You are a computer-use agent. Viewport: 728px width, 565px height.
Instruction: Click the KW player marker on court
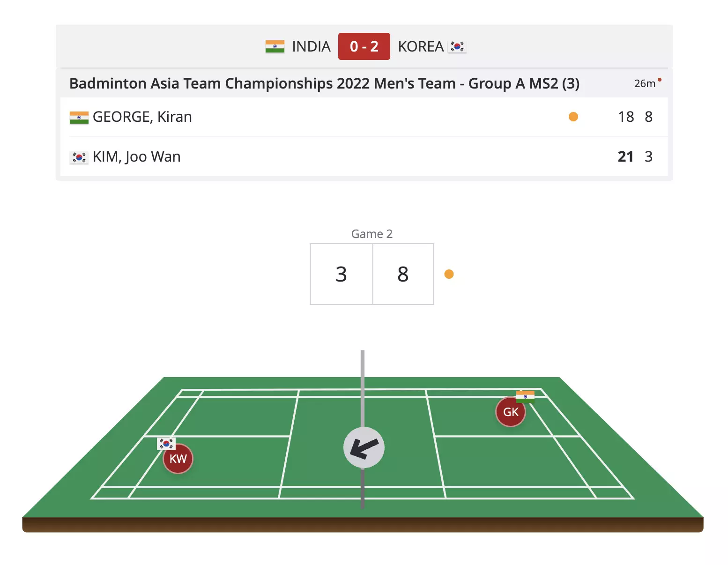pyautogui.click(x=178, y=459)
